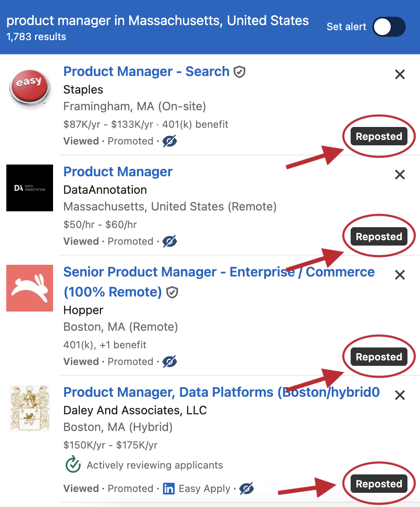This screenshot has height=507, width=420.
Task: Open the Product Manager, Data Platforms job
Action: (x=221, y=392)
